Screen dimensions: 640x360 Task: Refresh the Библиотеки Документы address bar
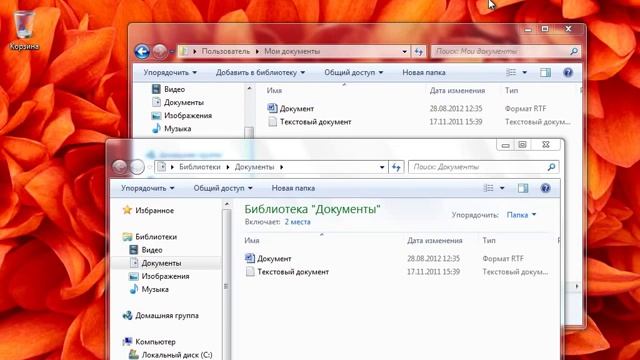396,167
